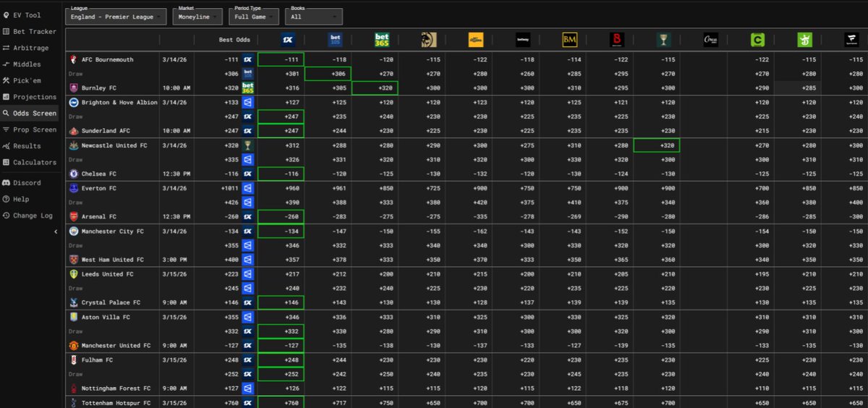The width and height of the screenshot is (868, 408).
Task: Open the Calculators page
Action: tap(30, 163)
